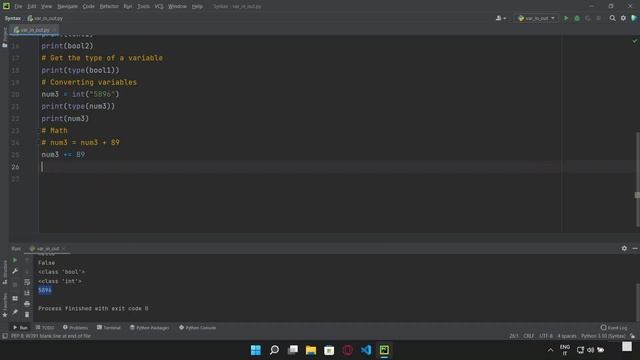This screenshot has width=640, height=360.
Task: Open Windows Start menu
Action: [256, 350]
